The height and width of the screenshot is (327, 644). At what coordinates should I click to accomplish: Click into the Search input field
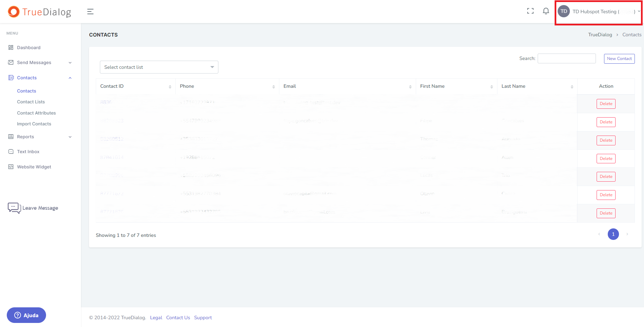(x=567, y=58)
